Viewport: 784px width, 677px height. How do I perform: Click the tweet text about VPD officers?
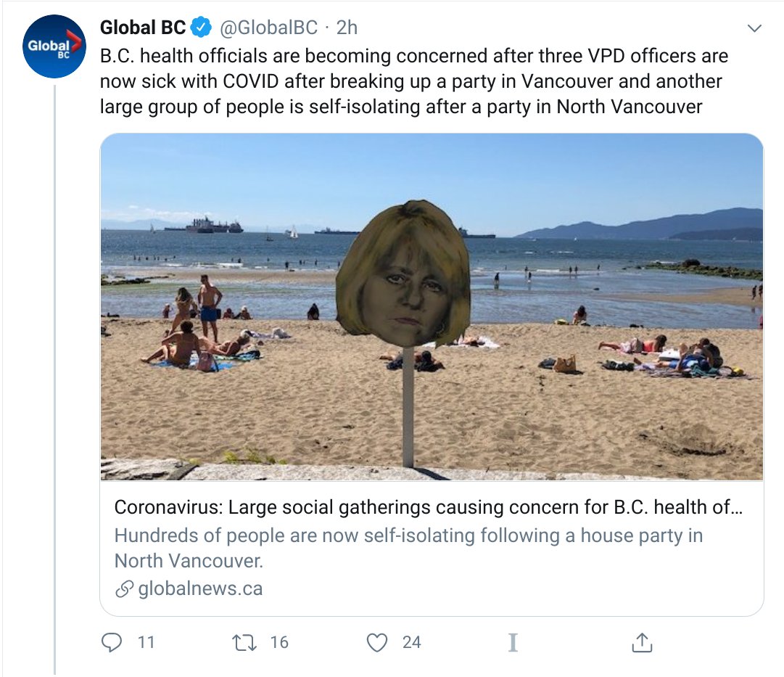(414, 81)
